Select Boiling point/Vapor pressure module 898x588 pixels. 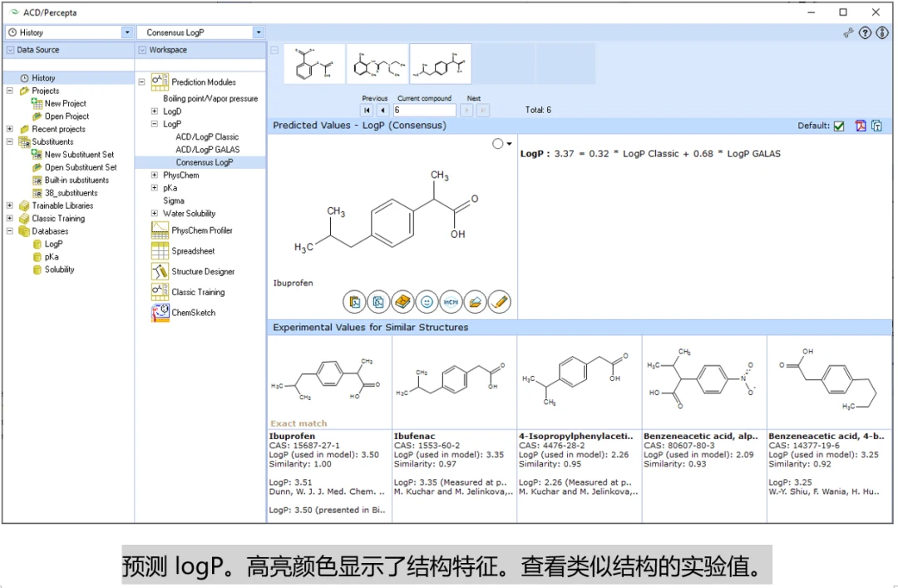tap(210, 99)
